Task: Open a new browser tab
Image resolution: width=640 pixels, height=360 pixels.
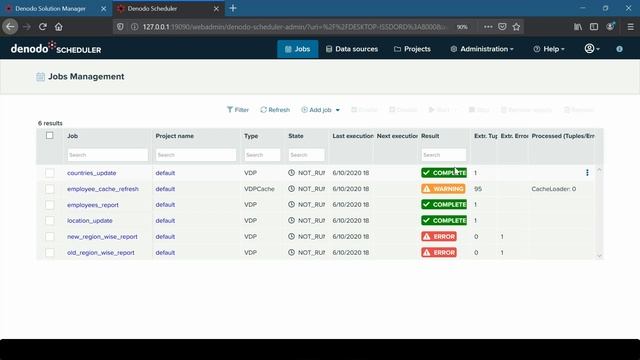Action: [233, 8]
